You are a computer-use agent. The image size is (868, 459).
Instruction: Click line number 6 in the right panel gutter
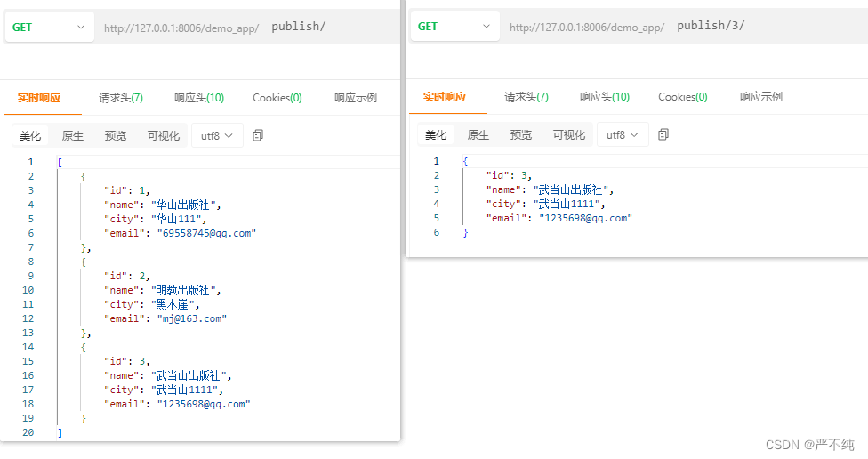click(436, 232)
